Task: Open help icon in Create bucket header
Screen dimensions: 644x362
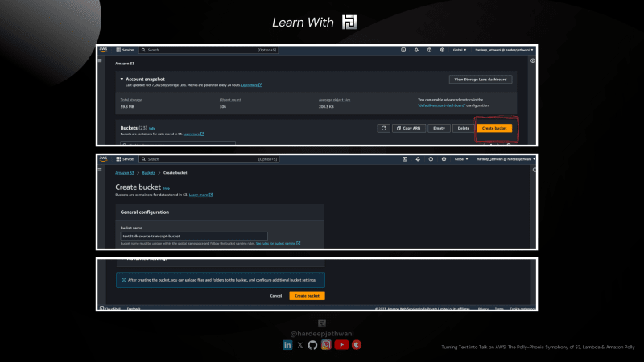Action: tap(431, 159)
